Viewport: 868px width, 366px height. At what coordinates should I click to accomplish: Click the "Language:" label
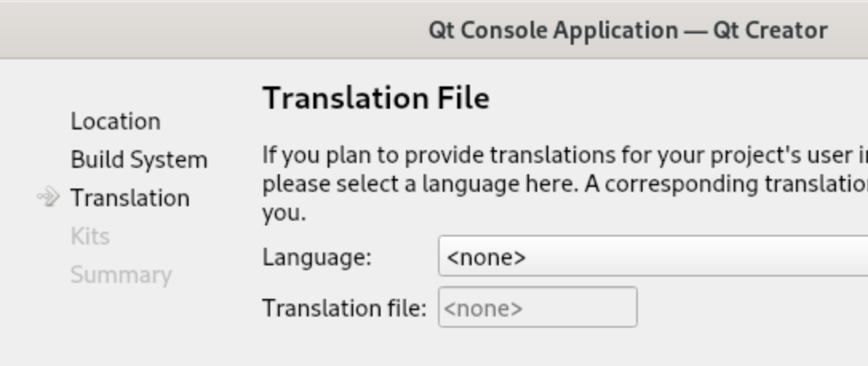317,257
